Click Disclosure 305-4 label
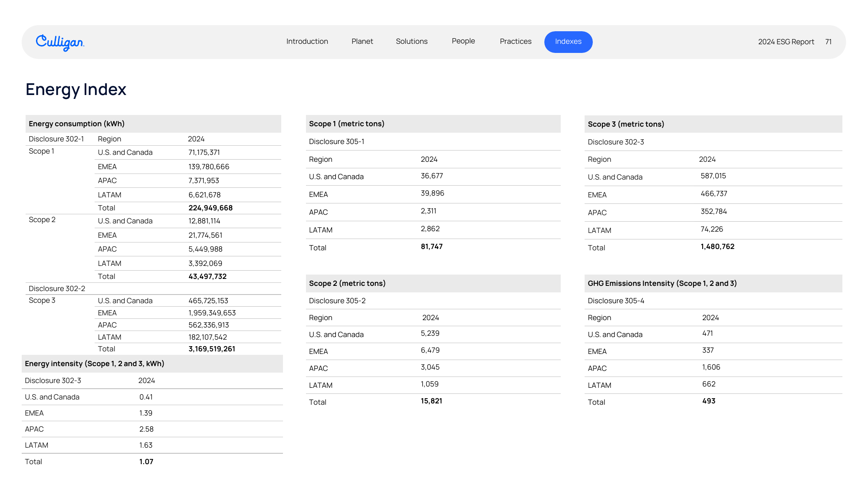This screenshot has width=868, height=488. 616,301
